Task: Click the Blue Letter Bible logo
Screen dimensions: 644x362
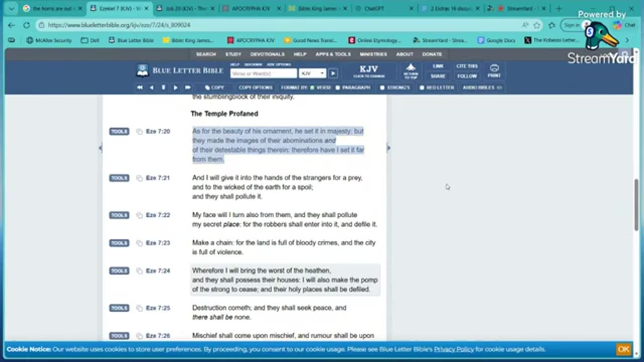Action: tap(180, 71)
